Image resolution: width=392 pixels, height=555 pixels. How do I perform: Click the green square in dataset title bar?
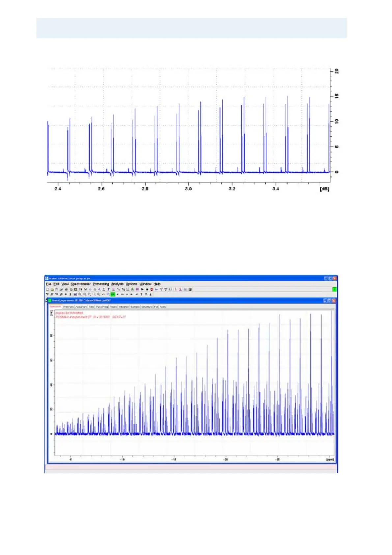[50, 300]
